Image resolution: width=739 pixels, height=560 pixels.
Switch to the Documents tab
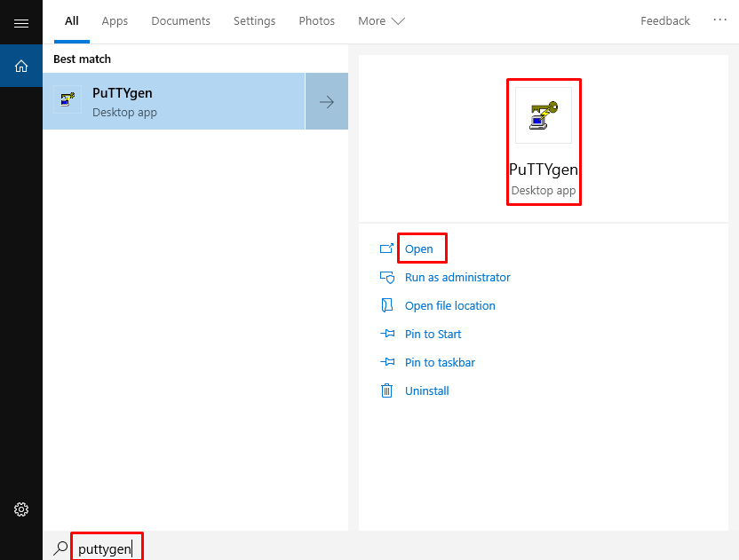point(180,21)
